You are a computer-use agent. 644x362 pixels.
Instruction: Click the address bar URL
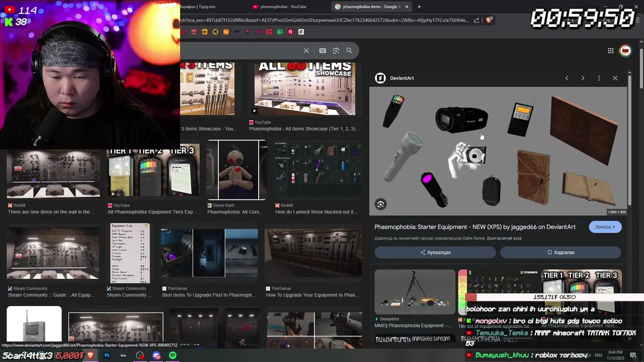[x=325, y=20]
